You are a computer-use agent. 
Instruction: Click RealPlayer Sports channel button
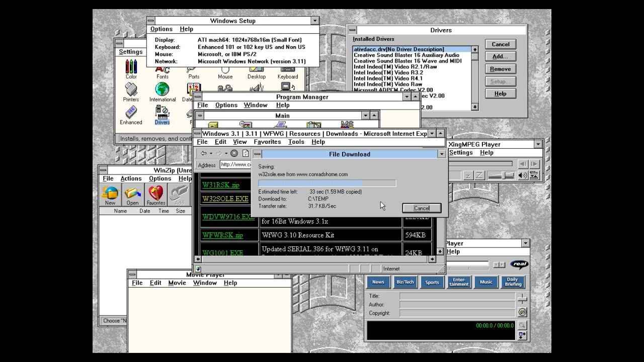point(432,282)
